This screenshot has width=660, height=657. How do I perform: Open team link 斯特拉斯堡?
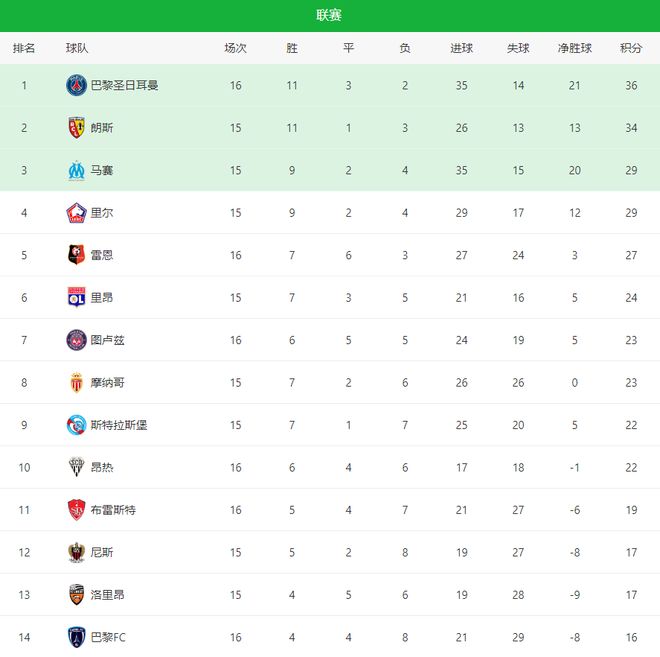119,425
